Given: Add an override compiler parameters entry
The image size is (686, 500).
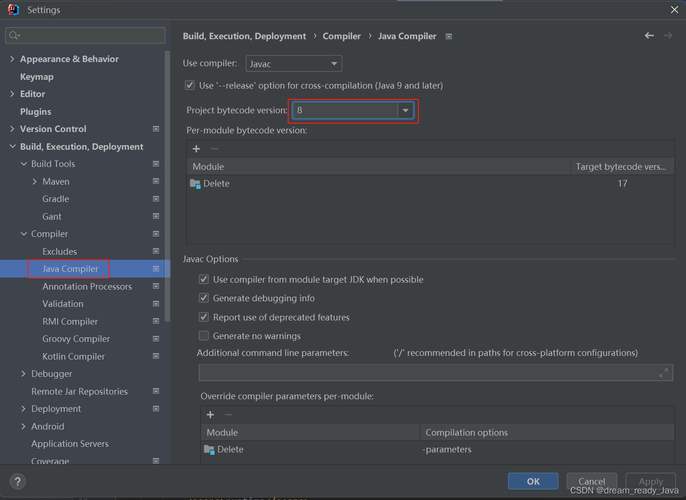Looking at the screenshot, I should (210, 415).
